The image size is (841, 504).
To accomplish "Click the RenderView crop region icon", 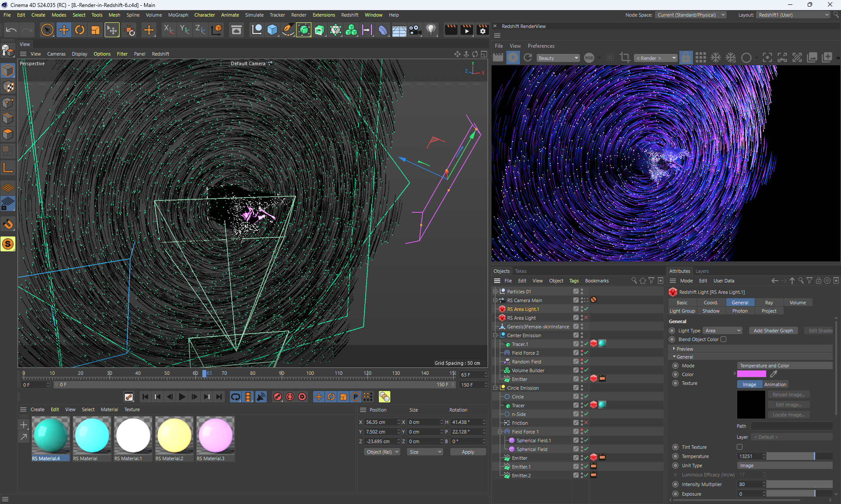I will [x=625, y=58].
